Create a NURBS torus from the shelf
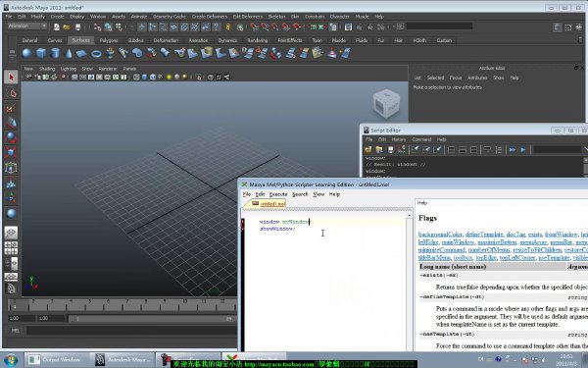This screenshot has width=588, height=368. click(x=96, y=53)
